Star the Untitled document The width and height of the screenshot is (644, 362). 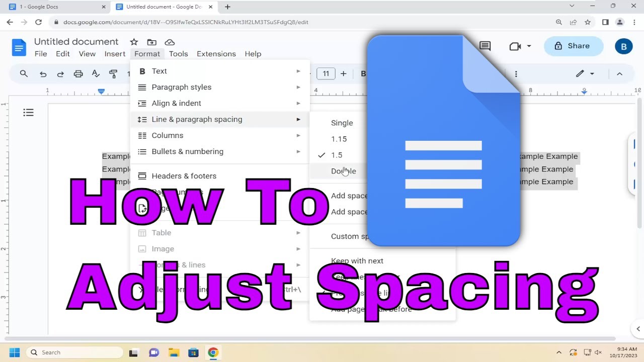pyautogui.click(x=134, y=42)
